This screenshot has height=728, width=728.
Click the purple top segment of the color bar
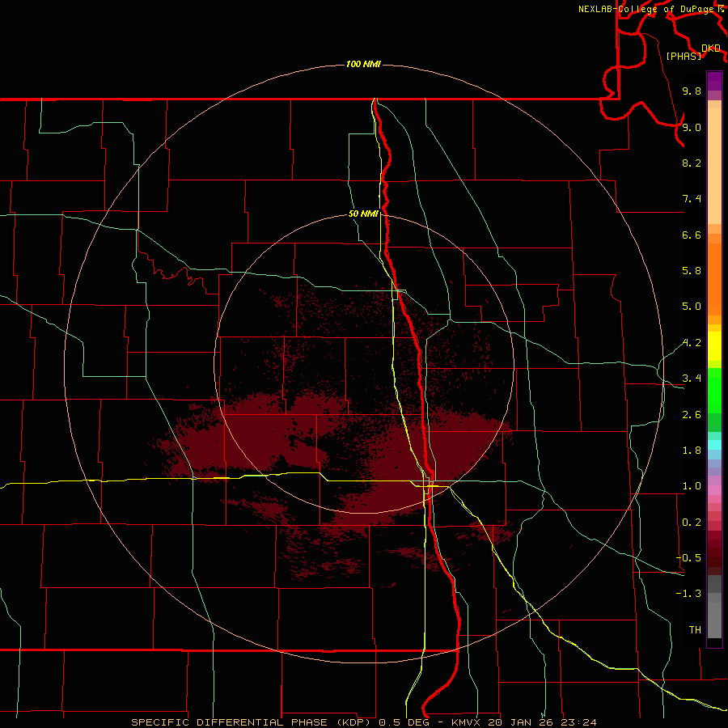coord(714,81)
